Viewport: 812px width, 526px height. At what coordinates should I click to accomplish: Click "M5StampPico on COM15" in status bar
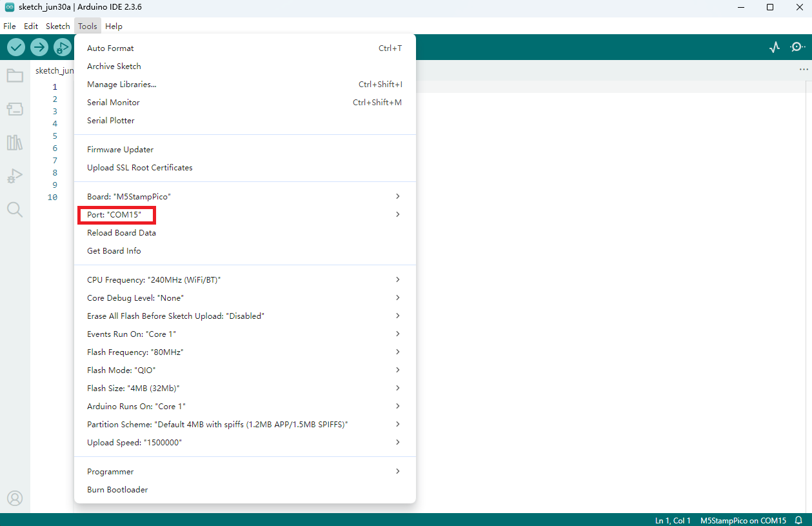tap(743, 520)
